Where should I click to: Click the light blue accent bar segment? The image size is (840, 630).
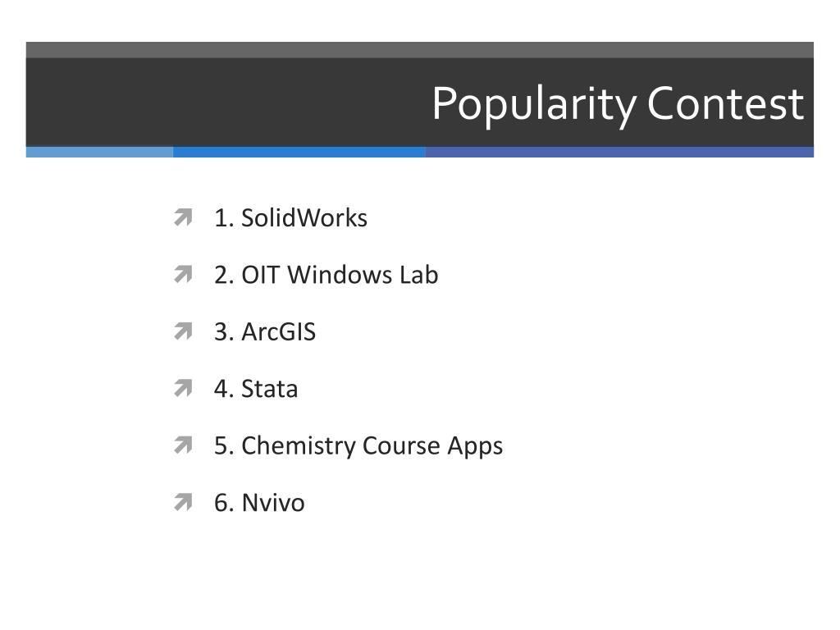(99, 152)
